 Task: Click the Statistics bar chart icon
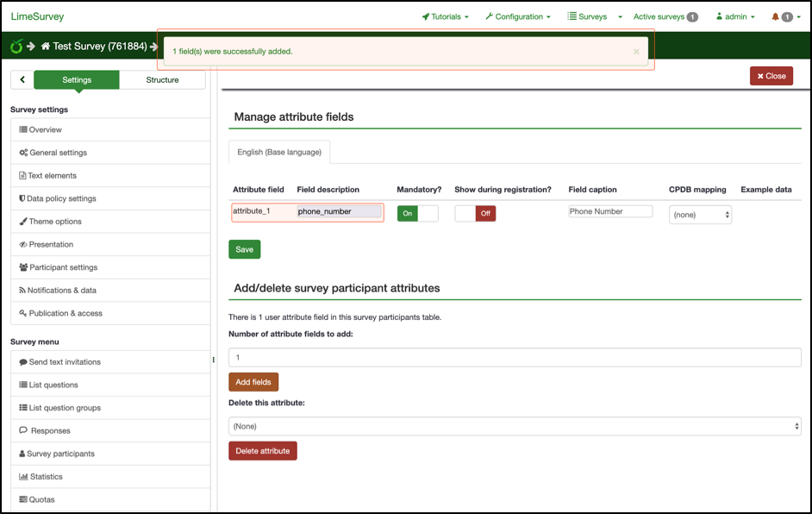tap(23, 477)
